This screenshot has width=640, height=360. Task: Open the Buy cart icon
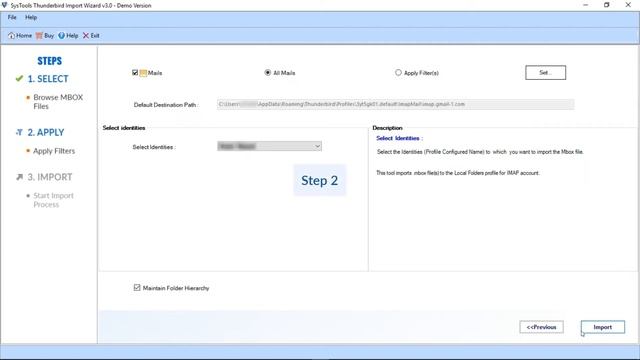tap(39, 36)
